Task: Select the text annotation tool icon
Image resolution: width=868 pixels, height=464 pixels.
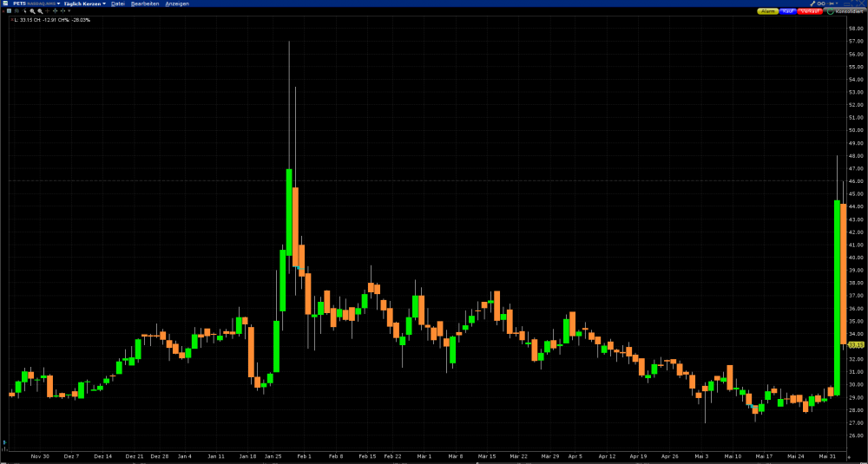Action: 9,10
